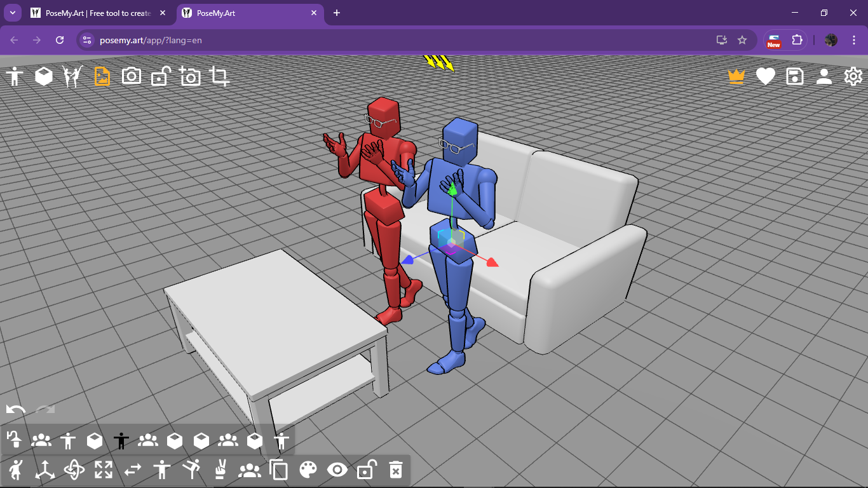Select the crop frame tool
The image size is (868, 488).
click(x=220, y=76)
